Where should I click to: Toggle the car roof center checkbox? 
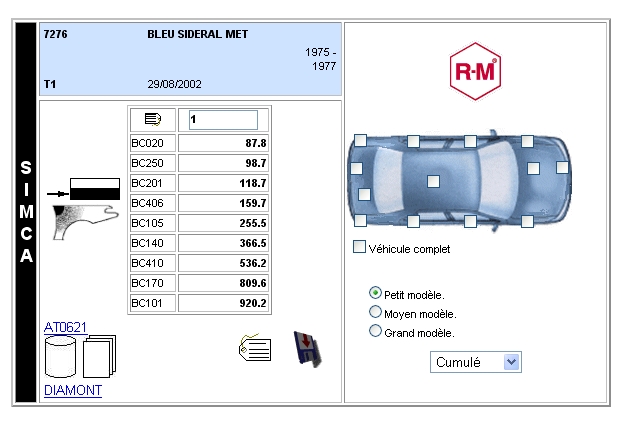[434, 181]
